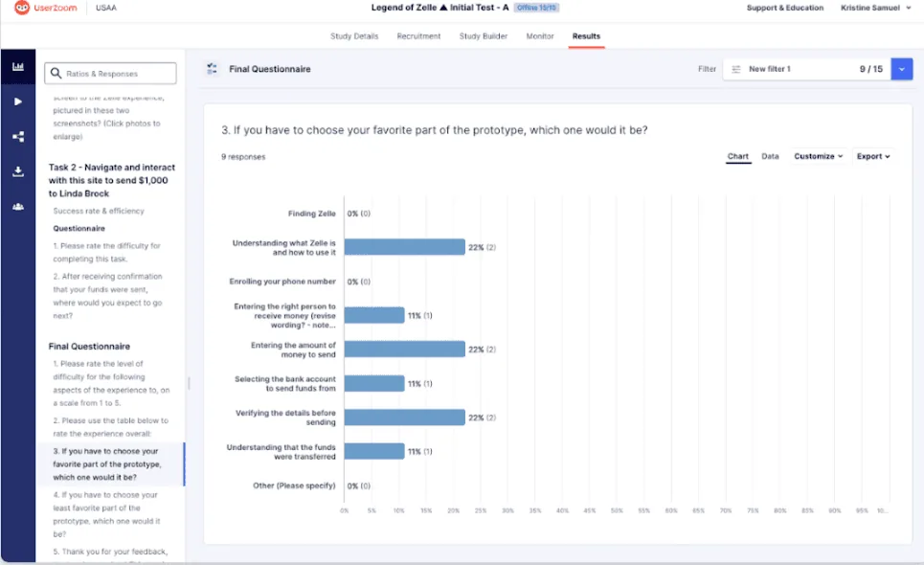The width and height of the screenshot is (924, 565).
Task: Click the 'Entering the right person' bar
Action: tap(374, 315)
